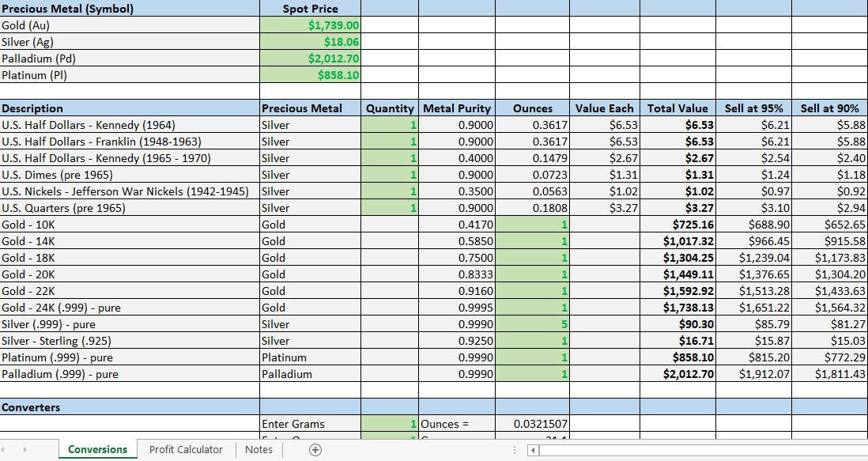
Task: Select the Conversions sheet tab
Action: pyautogui.click(x=96, y=449)
